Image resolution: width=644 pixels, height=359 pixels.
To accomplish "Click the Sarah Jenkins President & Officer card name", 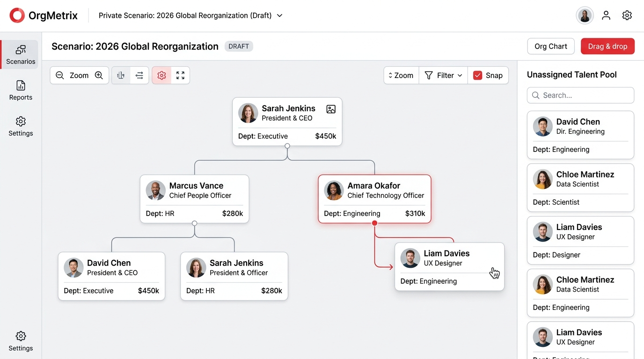I will [x=236, y=263].
